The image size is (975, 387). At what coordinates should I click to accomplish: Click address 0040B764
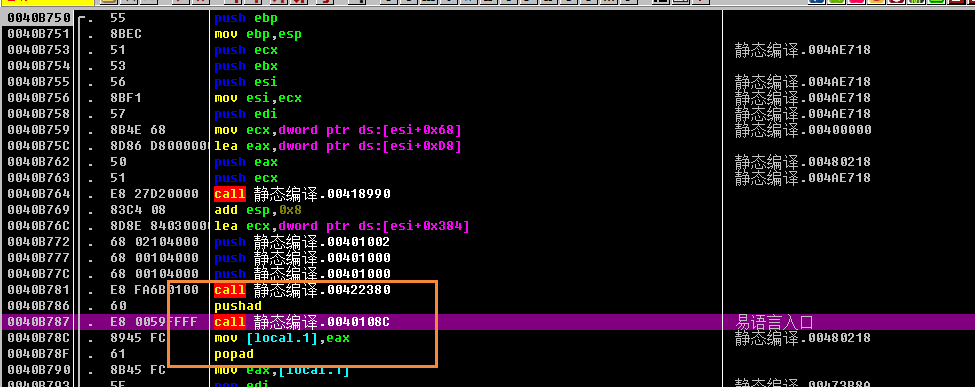click(39, 194)
